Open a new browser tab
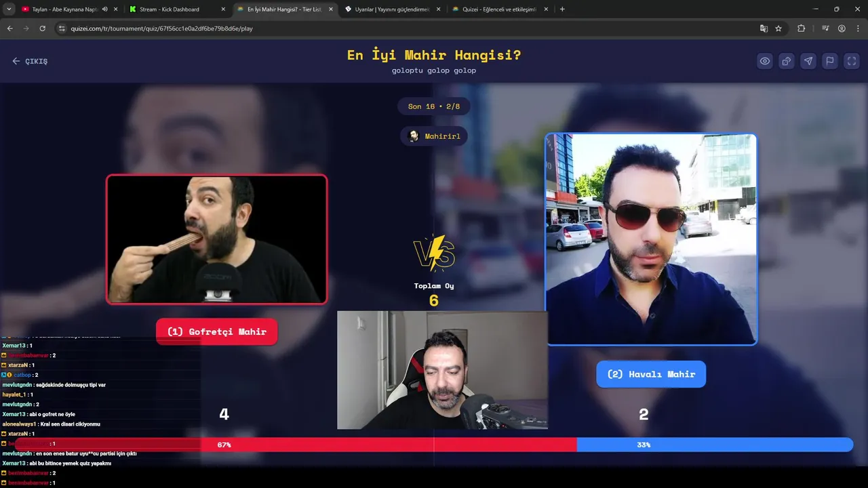The image size is (868, 488). tap(562, 9)
